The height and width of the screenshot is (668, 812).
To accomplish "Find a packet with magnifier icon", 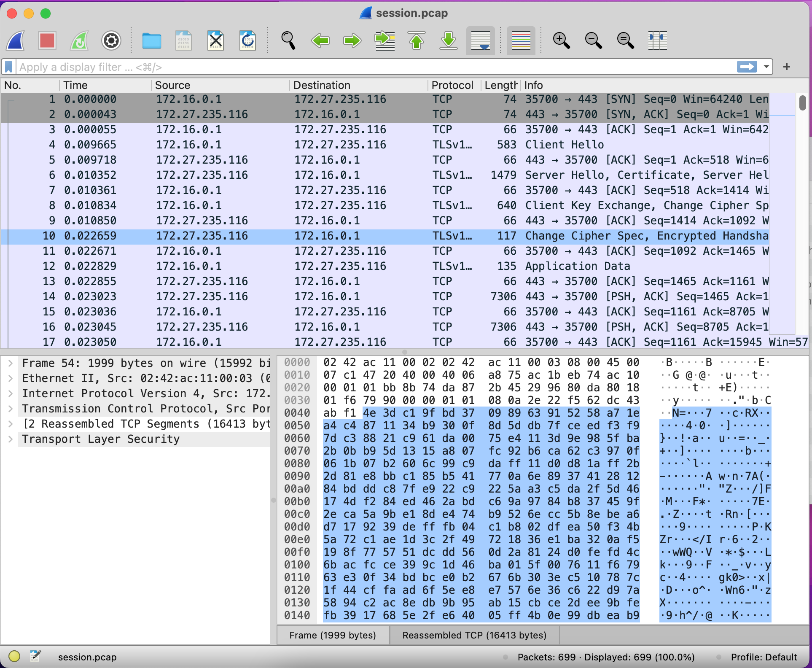I will coord(288,41).
